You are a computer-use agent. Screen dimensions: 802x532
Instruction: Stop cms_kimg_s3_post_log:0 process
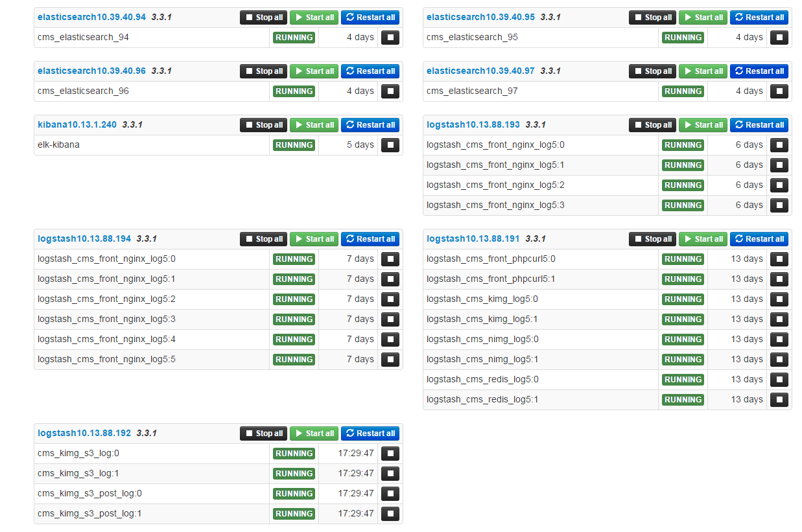390,494
